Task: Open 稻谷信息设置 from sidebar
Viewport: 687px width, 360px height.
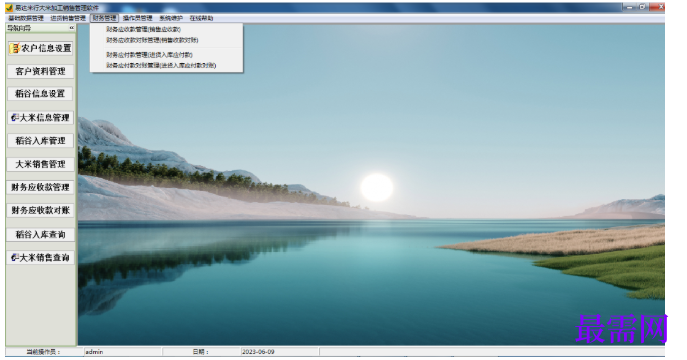Action: 40,94
